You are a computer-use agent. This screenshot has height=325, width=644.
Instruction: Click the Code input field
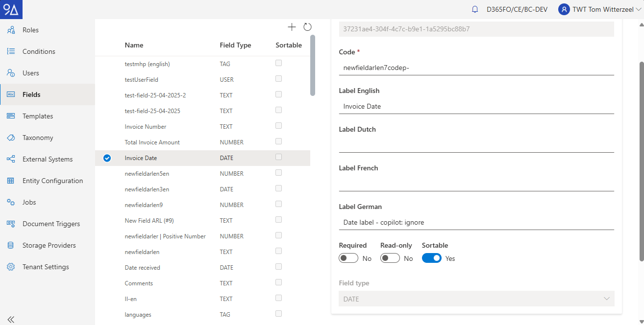coord(476,68)
